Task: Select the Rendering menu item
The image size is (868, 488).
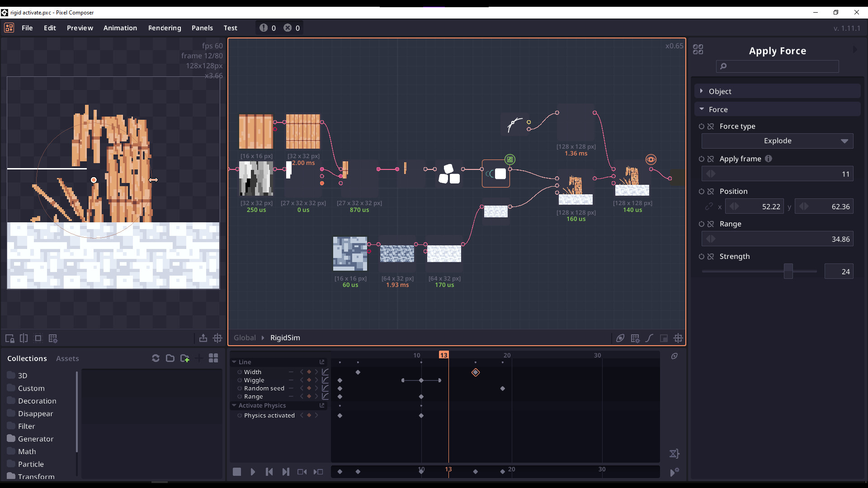Action: tap(165, 28)
